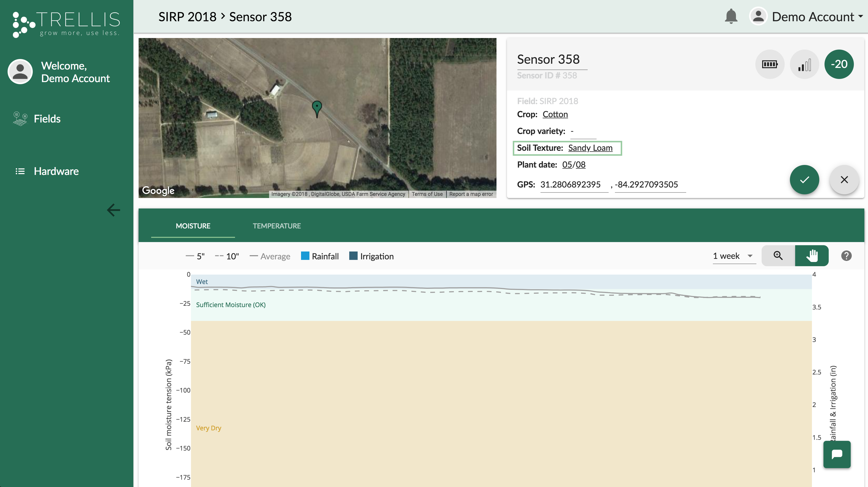This screenshot has height=487, width=868.
Task: Open the chart help question mark
Action: pyautogui.click(x=846, y=256)
